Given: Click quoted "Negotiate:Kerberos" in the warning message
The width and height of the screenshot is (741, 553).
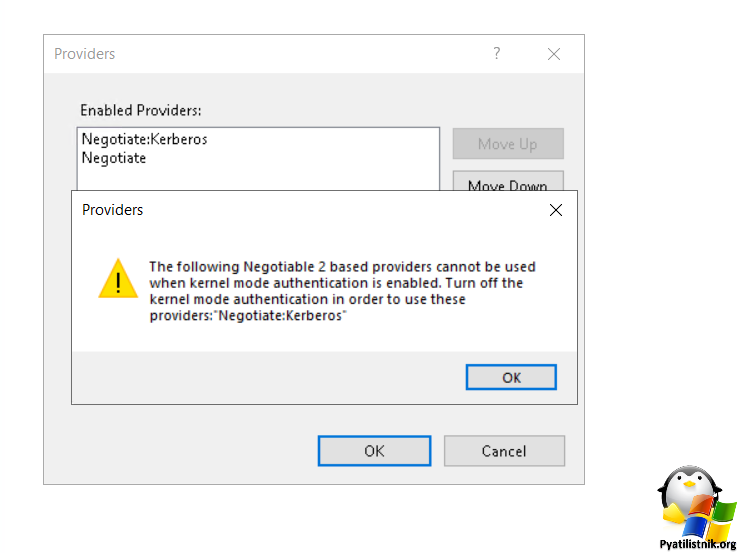Looking at the screenshot, I should click(281, 315).
